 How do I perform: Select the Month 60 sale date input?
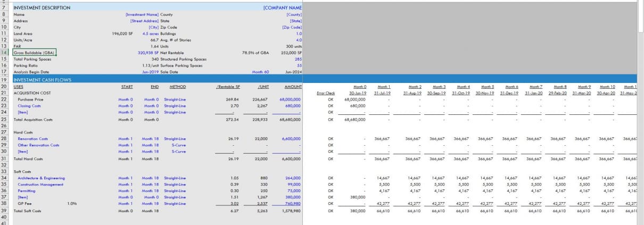tap(260, 72)
